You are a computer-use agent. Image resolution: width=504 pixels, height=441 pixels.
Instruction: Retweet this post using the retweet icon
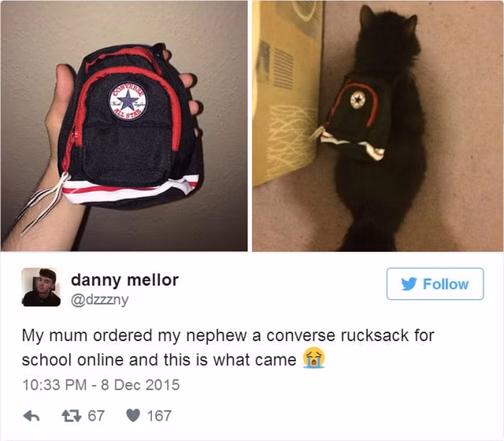[72, 416]
